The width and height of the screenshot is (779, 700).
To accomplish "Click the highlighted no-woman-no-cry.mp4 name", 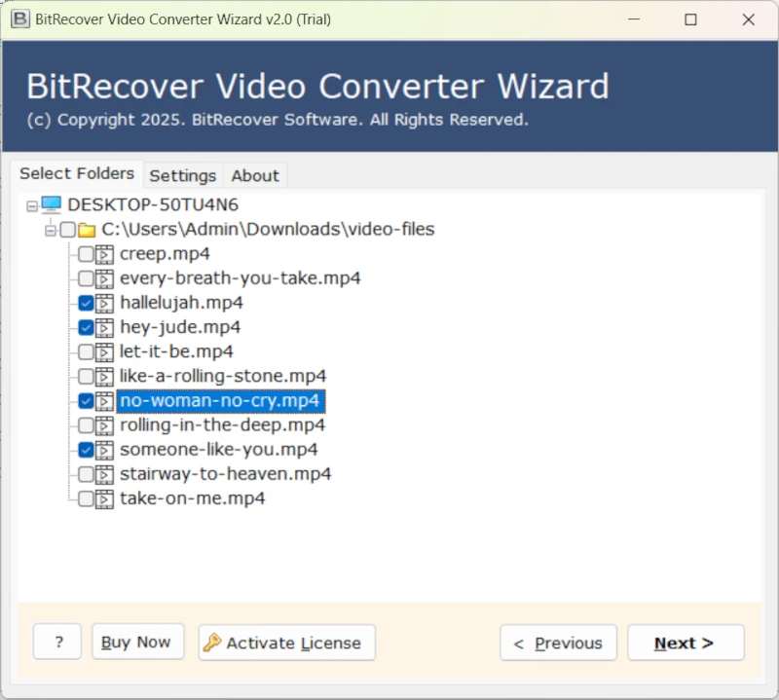I will coord(221,401).
